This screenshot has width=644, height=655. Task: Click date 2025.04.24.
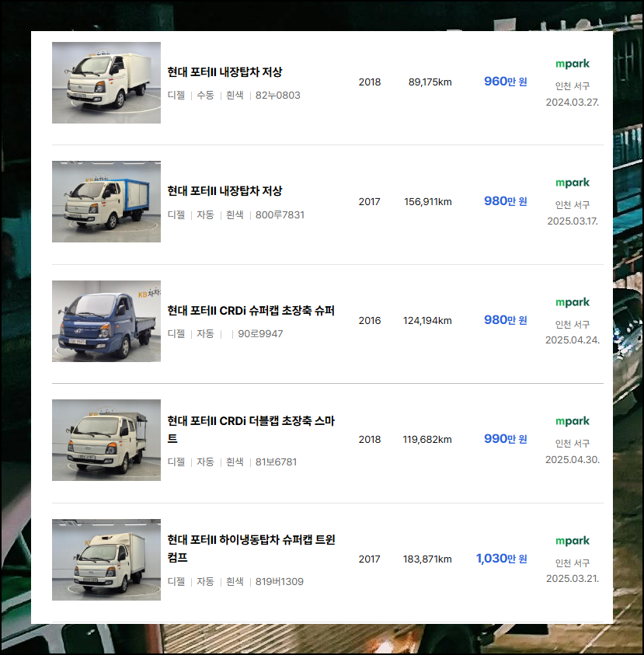click(573, 340)
